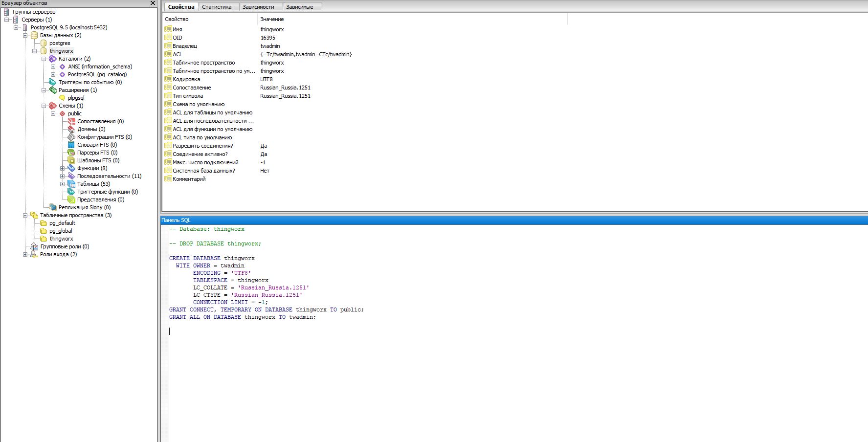Select the pg_global tablespace
The image size is (868, 442).
click(61, 231)
